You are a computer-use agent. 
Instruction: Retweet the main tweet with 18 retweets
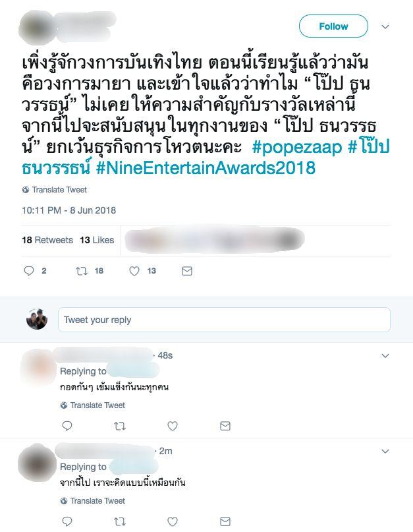(x=82, y=271)
